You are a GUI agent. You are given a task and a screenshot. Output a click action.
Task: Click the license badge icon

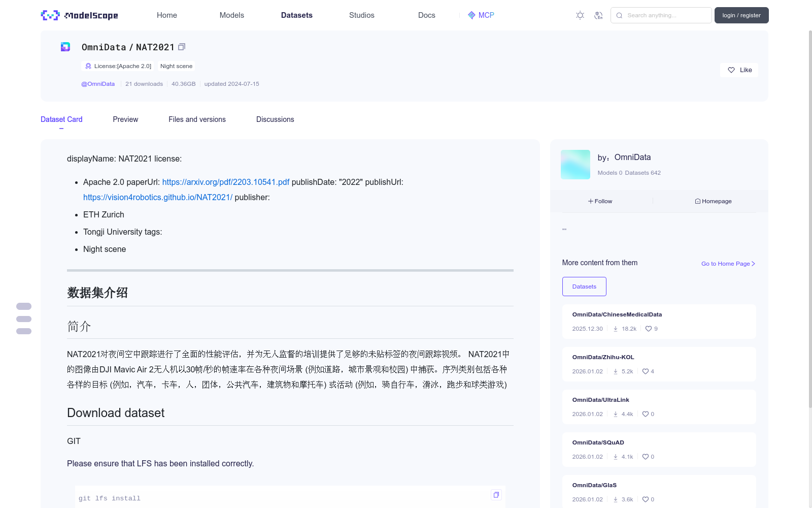click(x=88, y=66)
